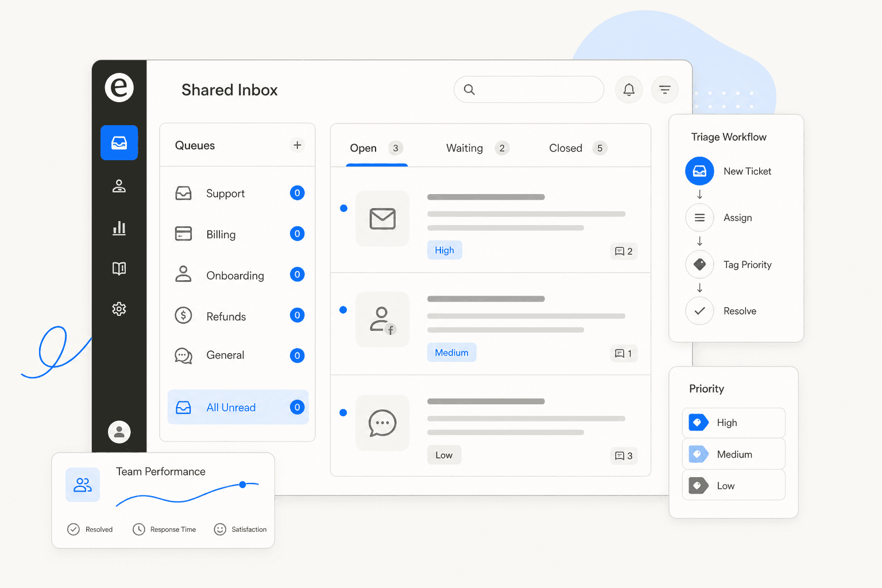The width and height of the screenshot is (882, 588).
Task: Select the Onboarding queue
Action: pyautogui.click(x=238, y=275)
